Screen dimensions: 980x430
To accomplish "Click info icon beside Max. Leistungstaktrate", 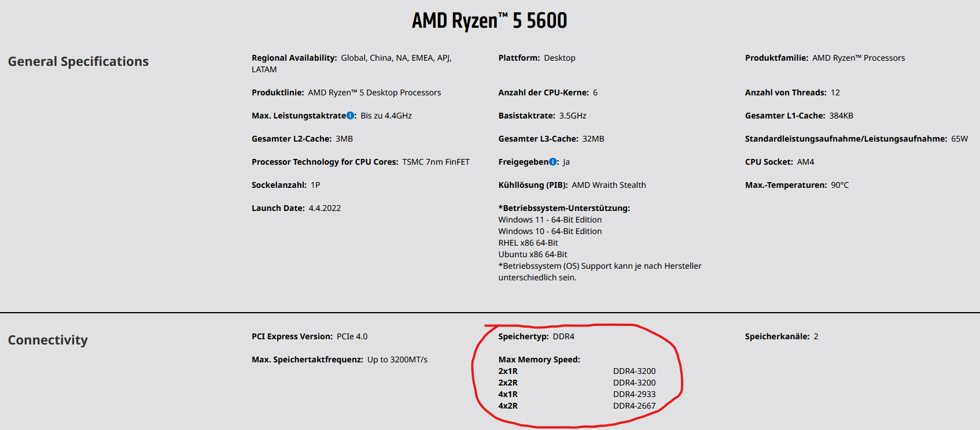I will click(350, 116).
